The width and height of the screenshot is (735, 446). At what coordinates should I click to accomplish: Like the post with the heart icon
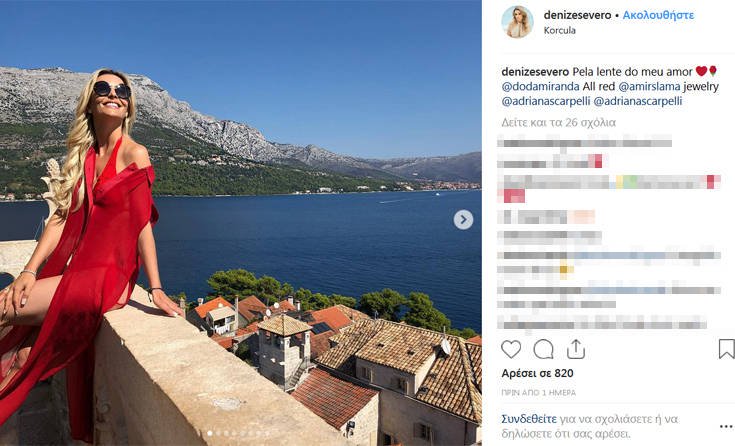tap(511, 349)
